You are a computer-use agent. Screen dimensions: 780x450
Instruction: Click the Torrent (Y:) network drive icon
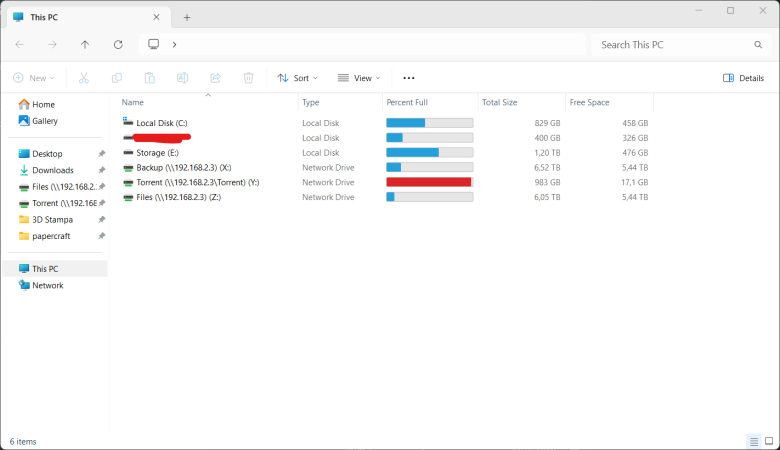click(x=128, y=182)
